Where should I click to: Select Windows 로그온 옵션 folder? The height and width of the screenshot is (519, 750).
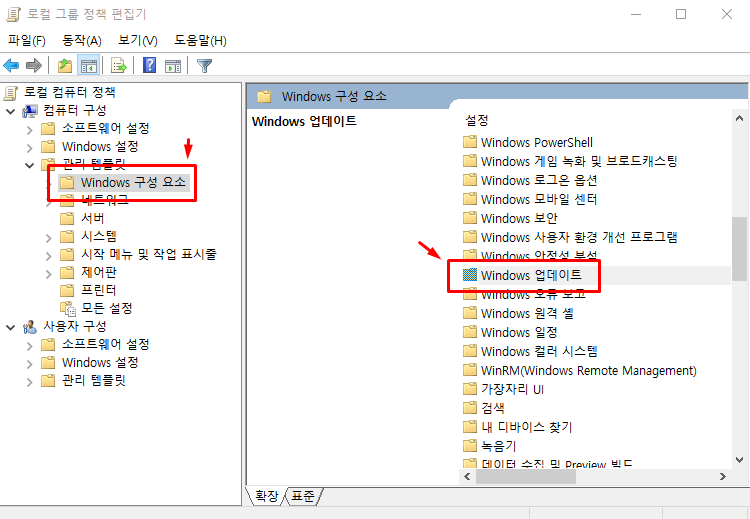click(539, 180)
